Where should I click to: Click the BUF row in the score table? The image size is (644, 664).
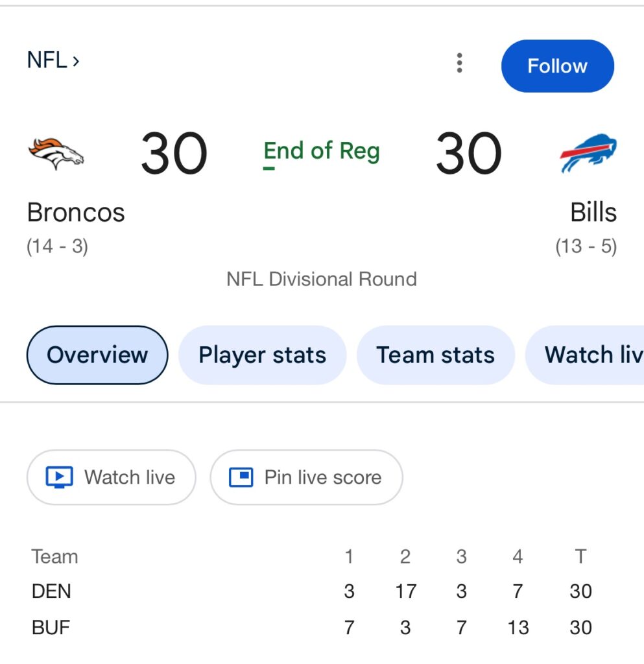point(51,628)
